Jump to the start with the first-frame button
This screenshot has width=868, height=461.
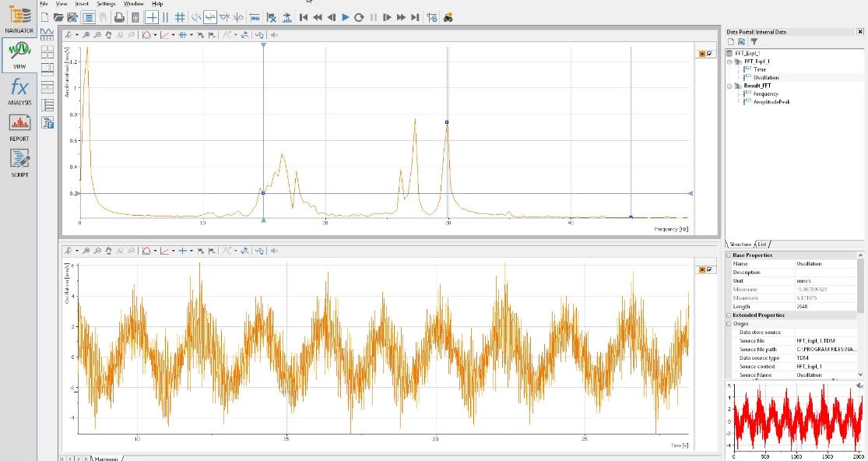(x=304, y=18)
